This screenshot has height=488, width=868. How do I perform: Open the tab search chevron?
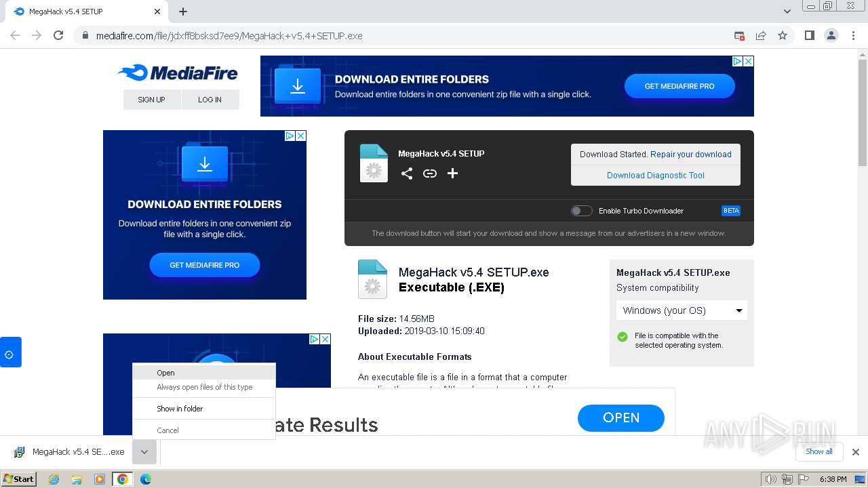pos(787,12)
